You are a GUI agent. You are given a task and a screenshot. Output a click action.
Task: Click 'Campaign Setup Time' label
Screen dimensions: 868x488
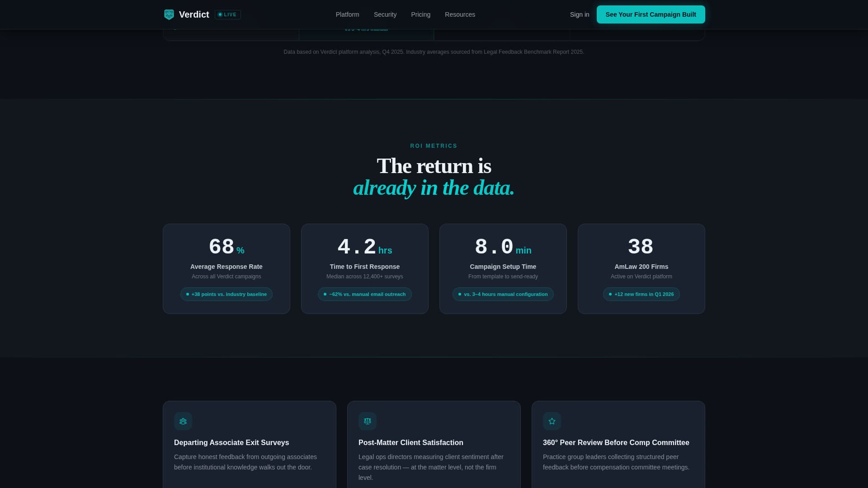click(503, 267)
